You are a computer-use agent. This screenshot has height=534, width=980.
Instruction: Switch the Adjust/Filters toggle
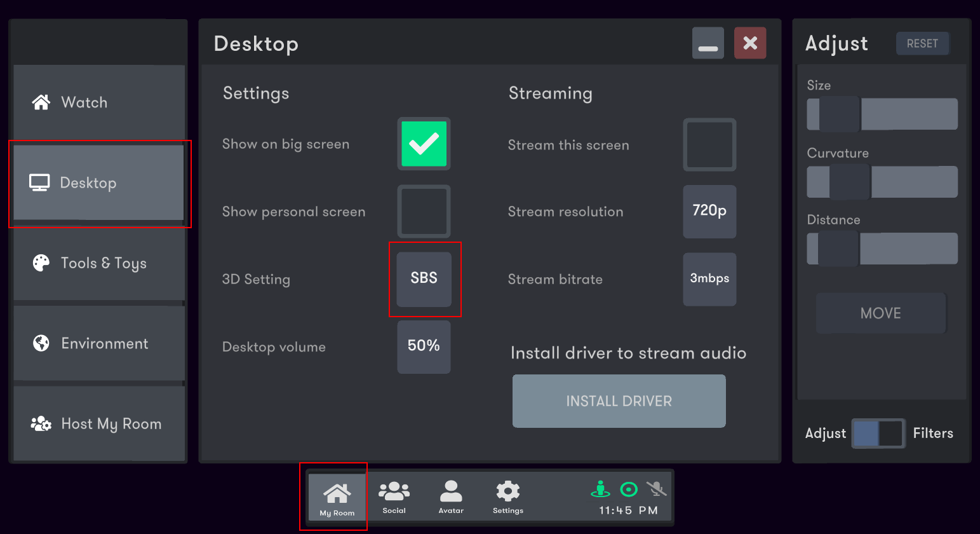pos(878,434)
